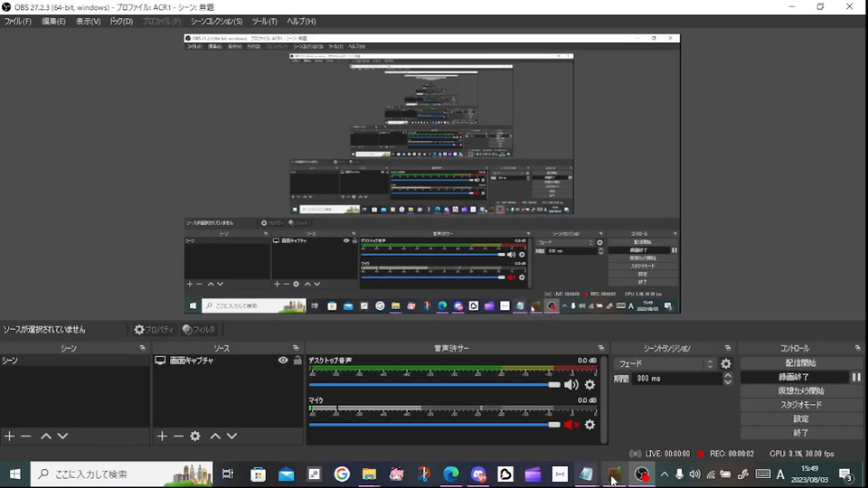Open 設定 from the controls panel

[800, 418]
